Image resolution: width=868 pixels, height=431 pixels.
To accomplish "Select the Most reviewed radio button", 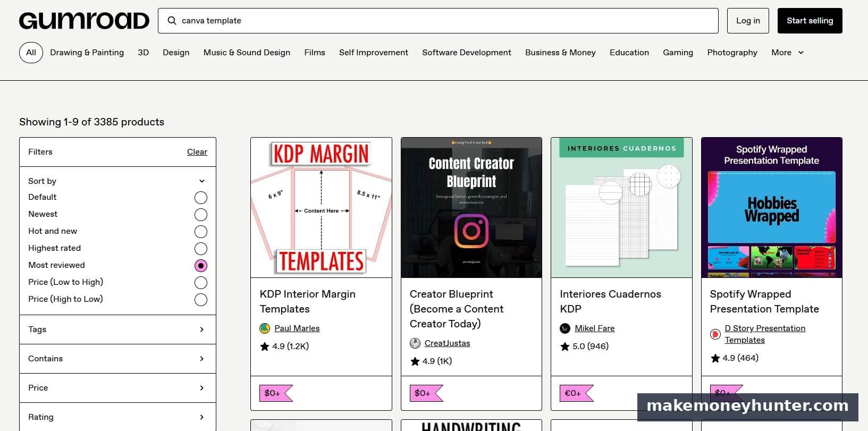I will pyautogui.click(x=201, y=266).
